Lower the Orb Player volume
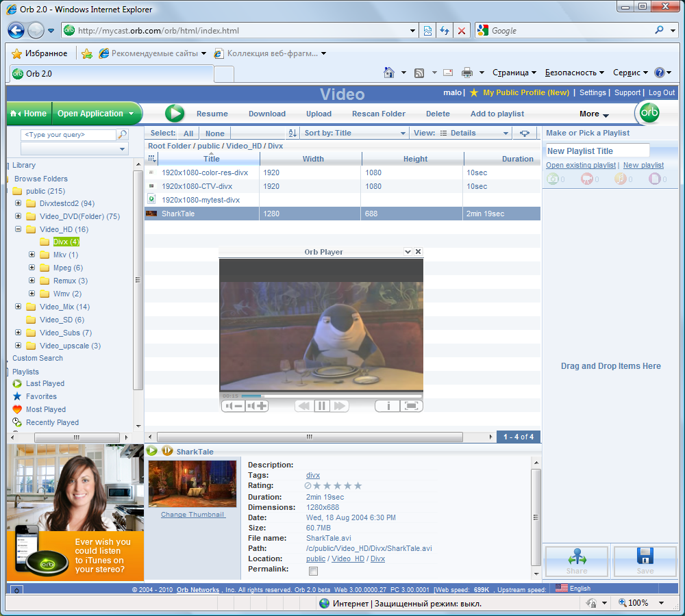The width and height of the screenshot is (685, 616). coord(234,406)
